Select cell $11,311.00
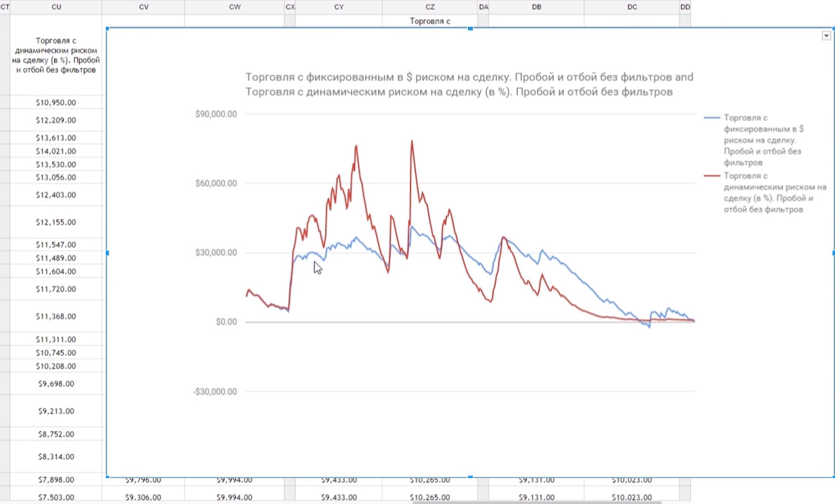Image resolution: width=835 pixels, height=504 pixels. [x=56, y=339]
